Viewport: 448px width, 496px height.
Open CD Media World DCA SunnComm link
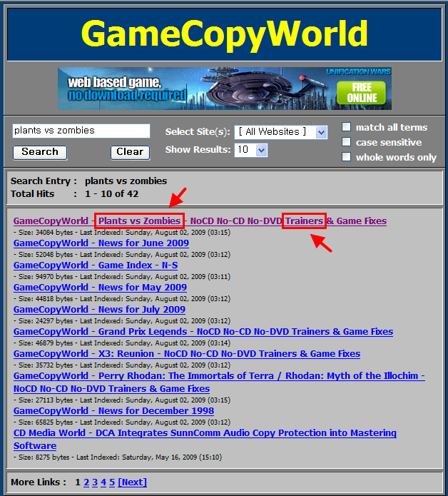(x=205, y=439)
